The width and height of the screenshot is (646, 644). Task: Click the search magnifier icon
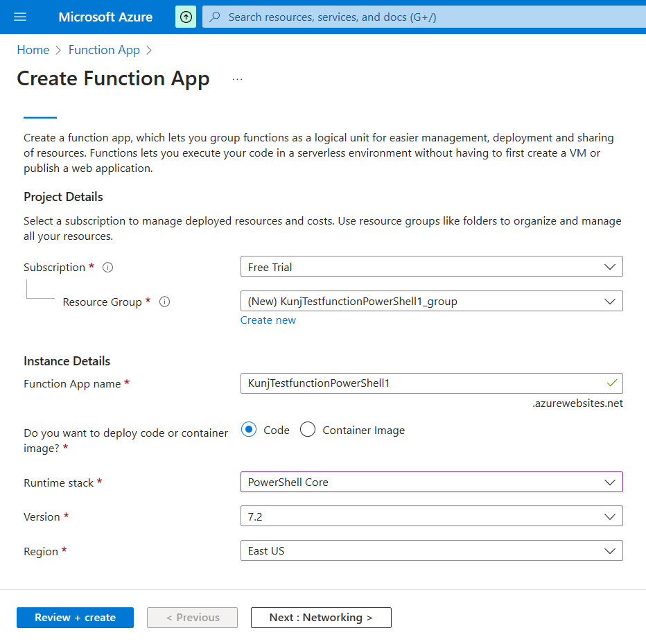coord(216,17)
